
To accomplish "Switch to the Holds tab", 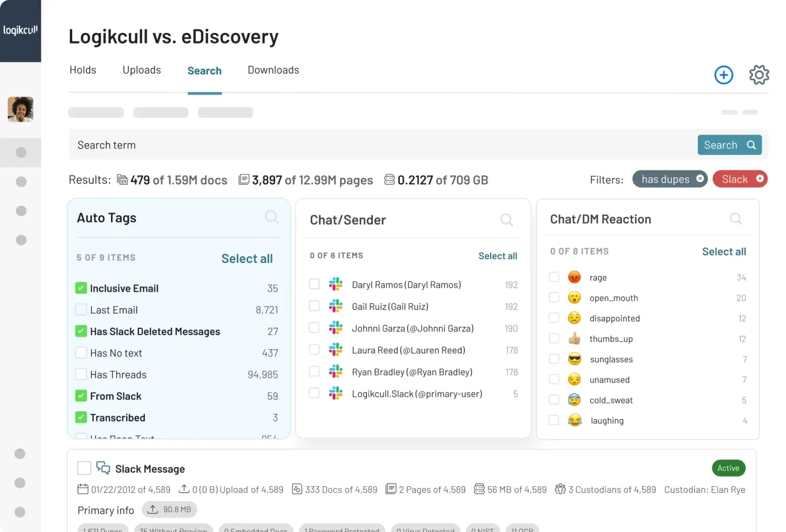I will 83,70.
